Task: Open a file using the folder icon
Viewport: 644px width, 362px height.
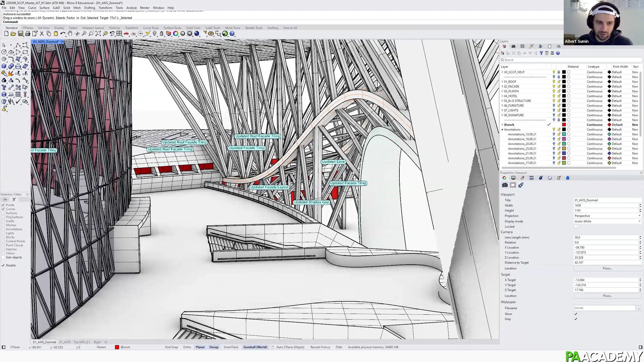Action: point(13,34)
